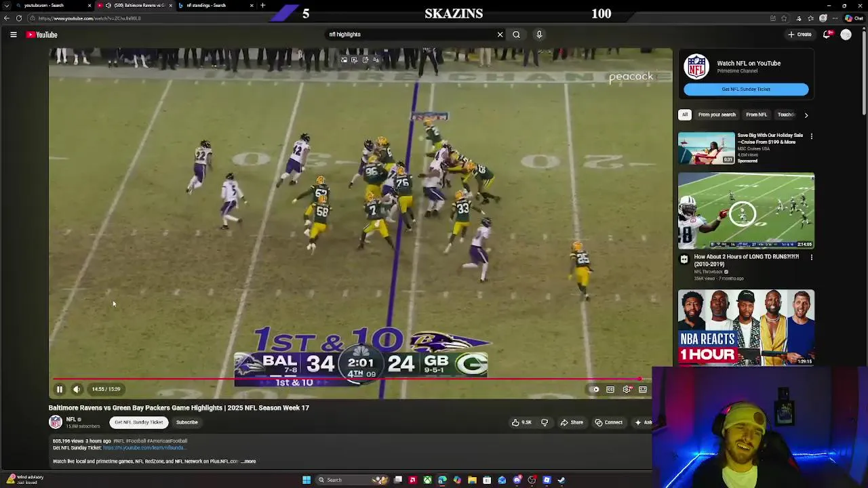Image resolution: width=868 pixels, height=488 pixels.
Task: Open YouTube notifications bell
Action: click(x=827, y=35)
